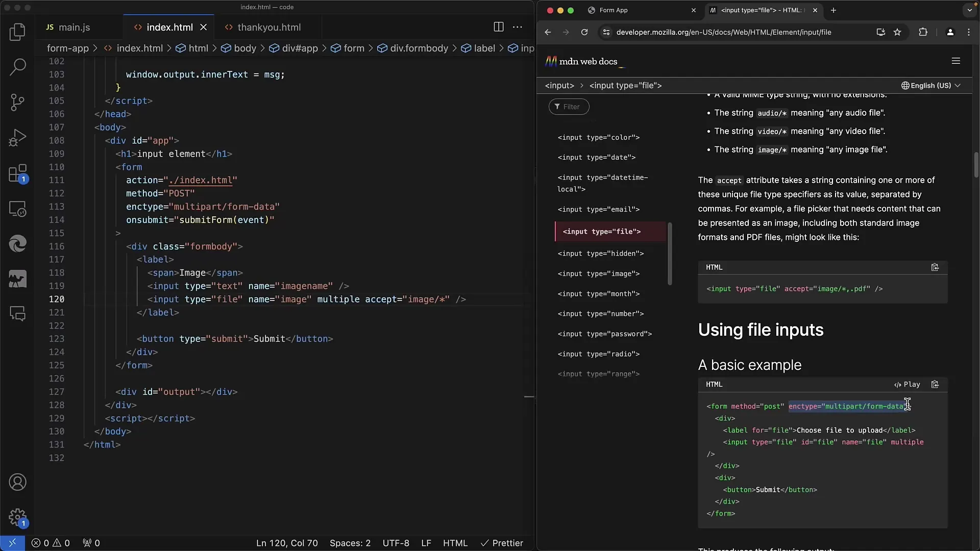Open the Explorer view in activity bar
Screen dimensions: 980x551
tap(17, 32)
